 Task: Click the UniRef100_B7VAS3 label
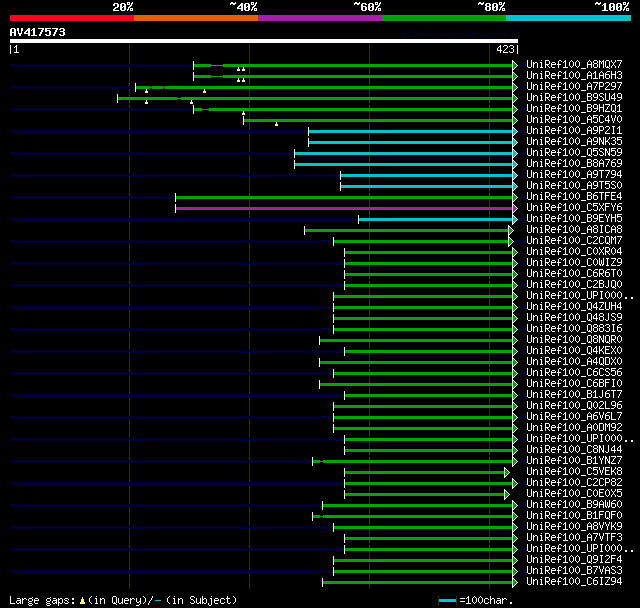tap(574, 571)
